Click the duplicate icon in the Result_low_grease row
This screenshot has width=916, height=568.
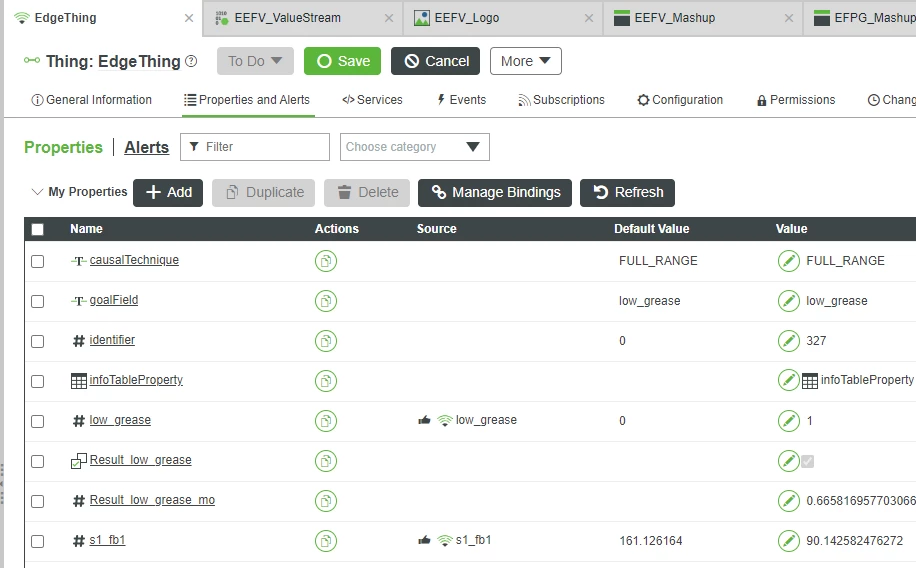[325, 461]
